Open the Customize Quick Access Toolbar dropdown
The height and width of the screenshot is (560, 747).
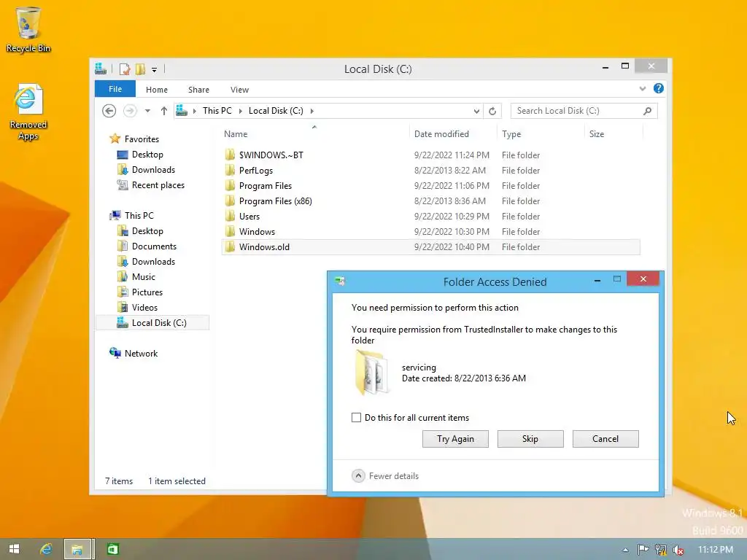tap(155, 69)
